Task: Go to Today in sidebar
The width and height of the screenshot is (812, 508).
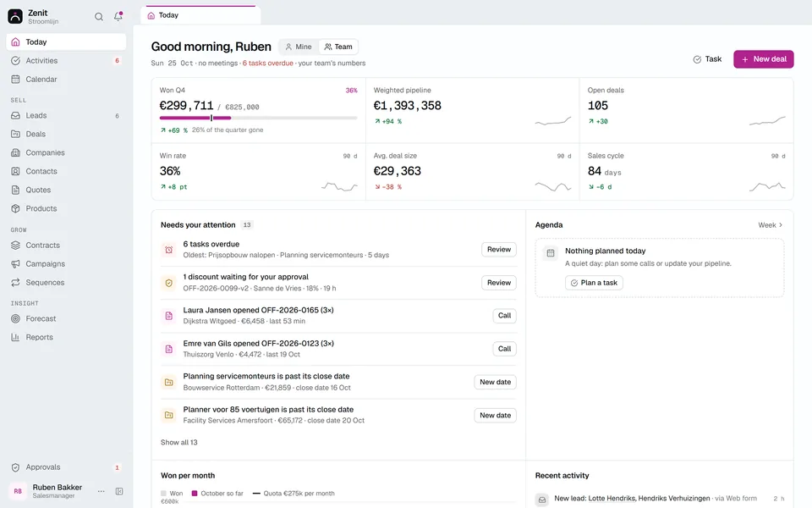Action: point(66,42)
